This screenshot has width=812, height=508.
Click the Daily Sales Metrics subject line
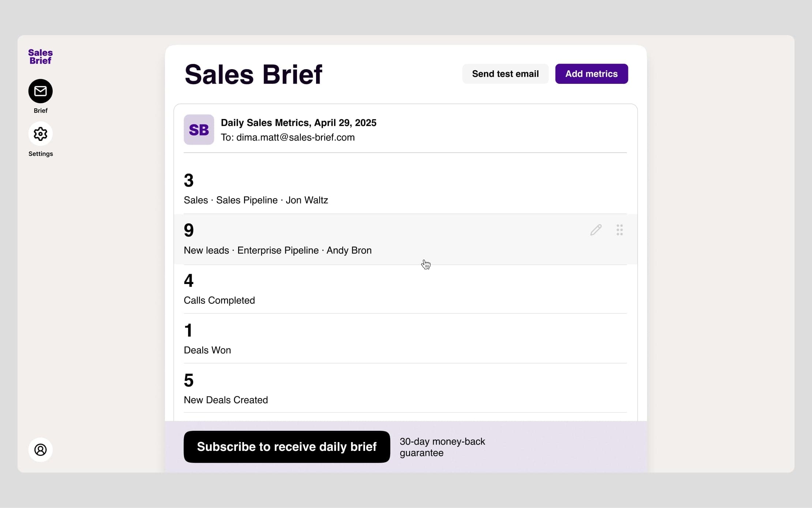298,123
